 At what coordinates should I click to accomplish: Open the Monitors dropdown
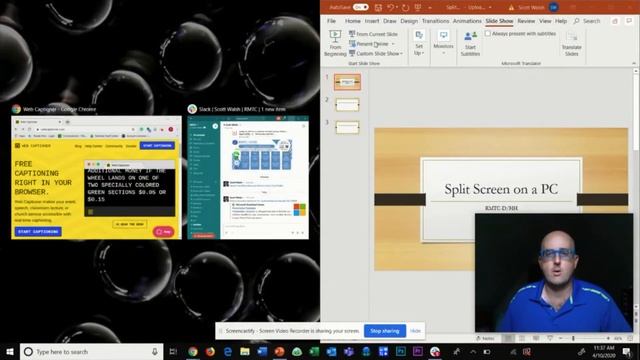[443, 43]
